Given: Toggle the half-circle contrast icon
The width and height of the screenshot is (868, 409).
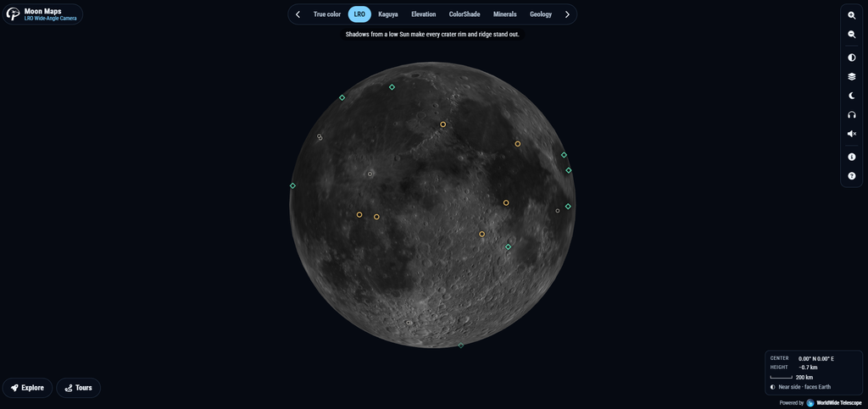Looking at the screenshot, I should coord(851,58).
